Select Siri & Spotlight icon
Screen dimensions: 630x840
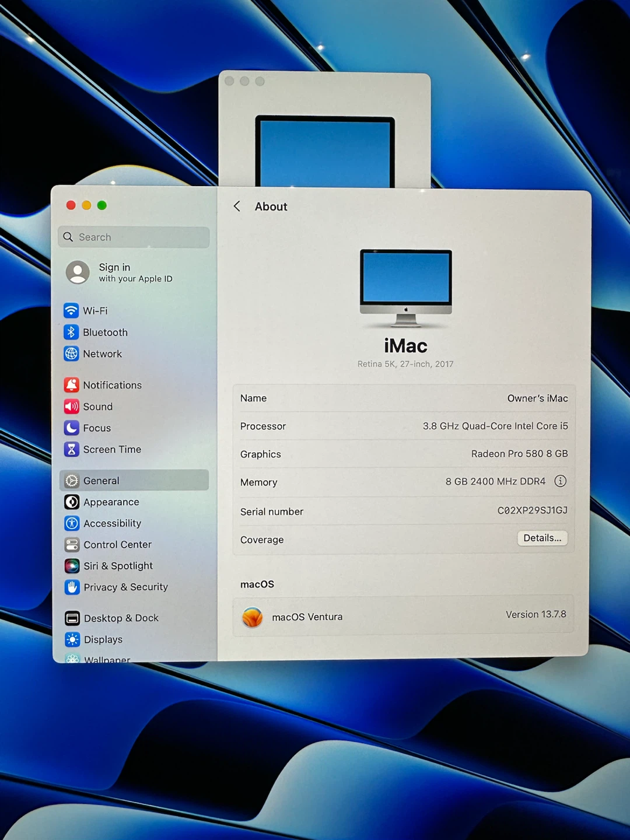point(72,566)
